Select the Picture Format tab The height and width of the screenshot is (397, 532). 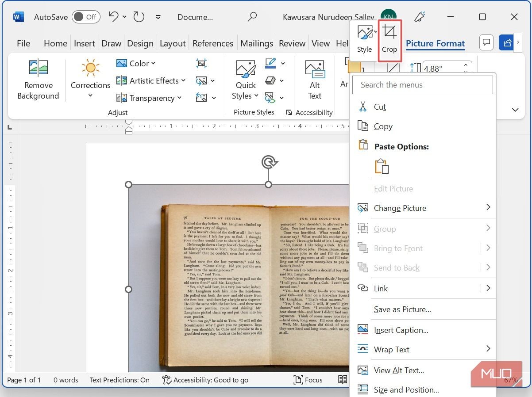[435, 43]
